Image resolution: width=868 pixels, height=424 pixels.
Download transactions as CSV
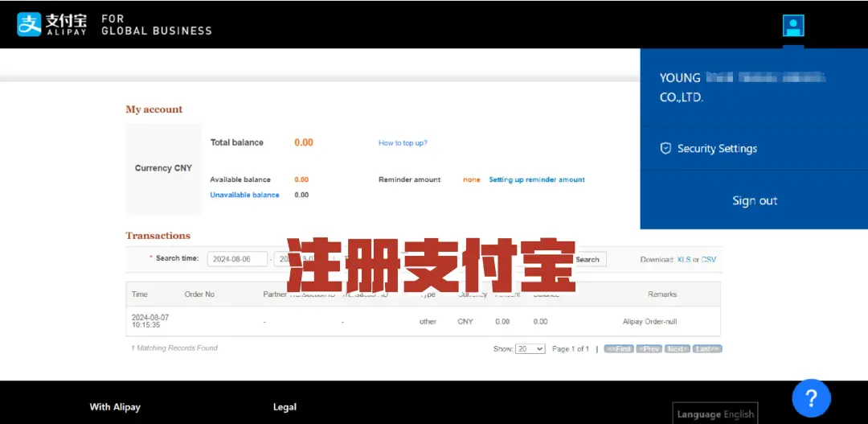709,259
